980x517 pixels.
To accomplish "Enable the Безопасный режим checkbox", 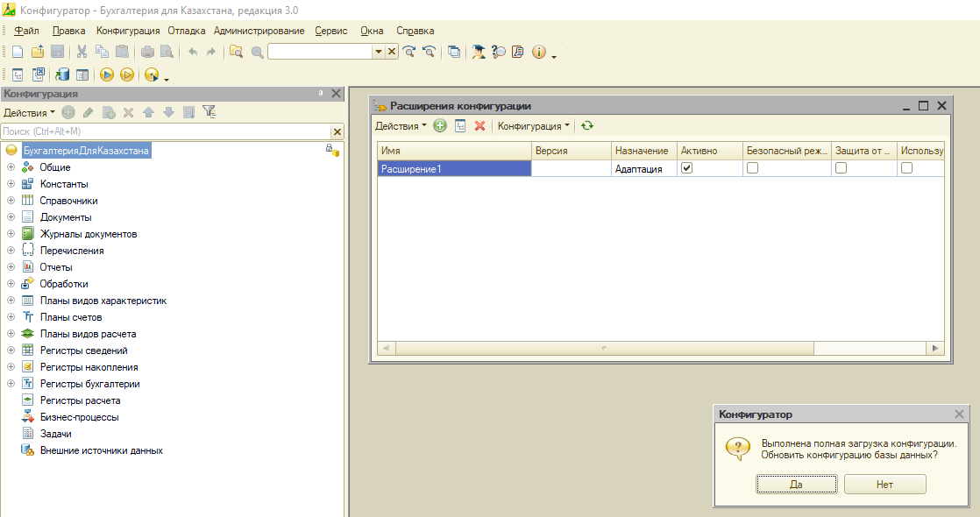I will click(752, 168).
